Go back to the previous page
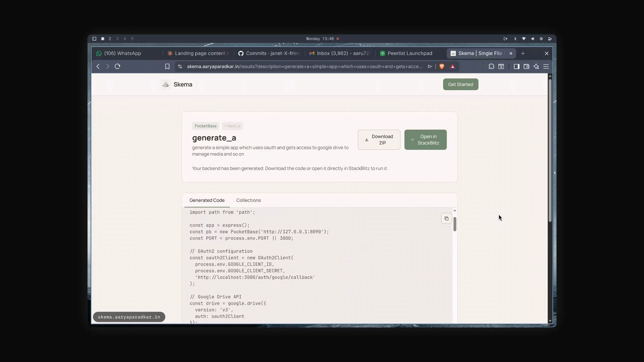 (x=98, y=66)
